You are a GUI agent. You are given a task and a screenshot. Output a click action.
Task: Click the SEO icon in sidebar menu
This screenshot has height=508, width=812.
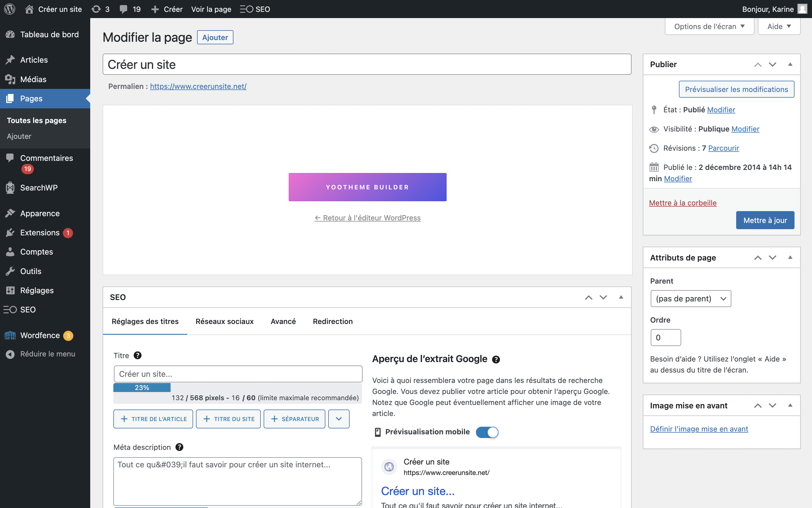click(10, 309)
